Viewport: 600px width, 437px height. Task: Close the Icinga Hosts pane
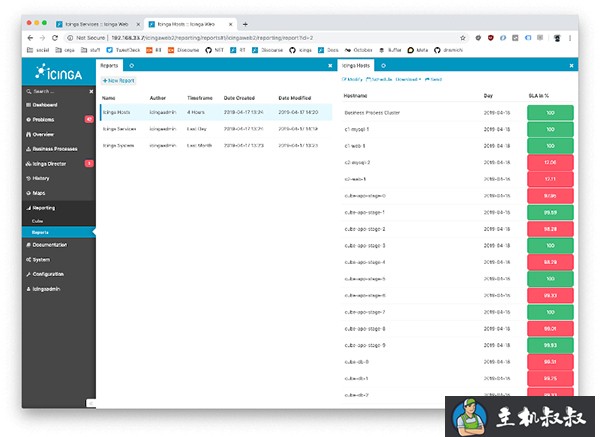tap(571, 66)
